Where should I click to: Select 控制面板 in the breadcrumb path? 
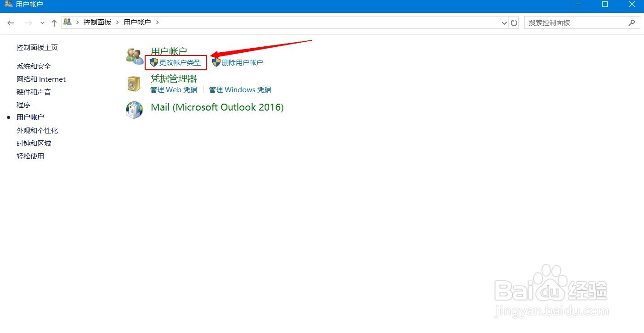click(97, 22)
